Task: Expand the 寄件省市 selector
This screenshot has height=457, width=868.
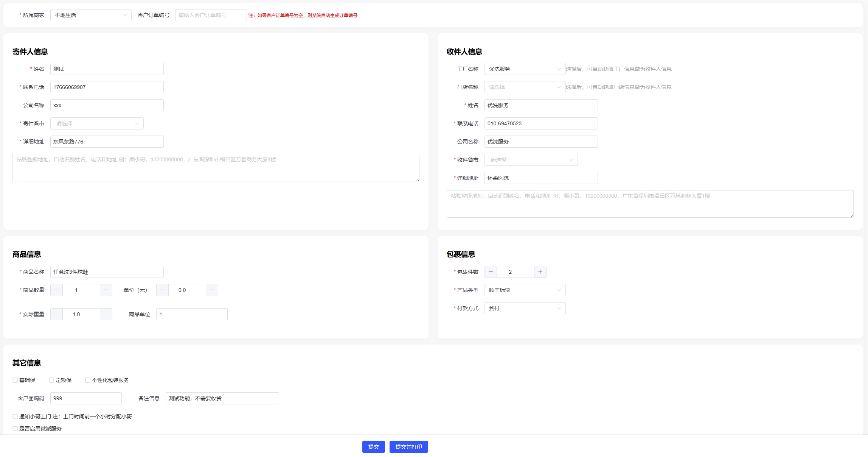Action: 97,123
